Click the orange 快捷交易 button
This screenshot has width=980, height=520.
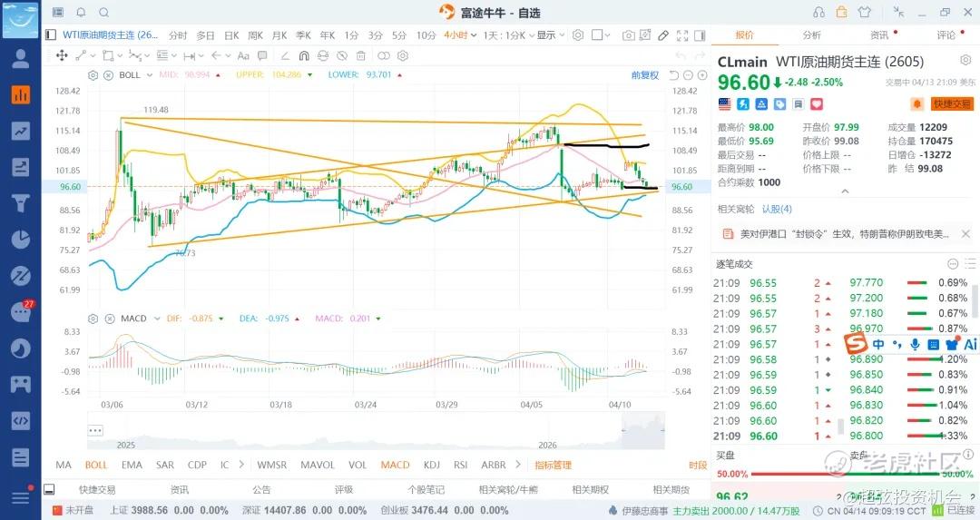(952, 103)
